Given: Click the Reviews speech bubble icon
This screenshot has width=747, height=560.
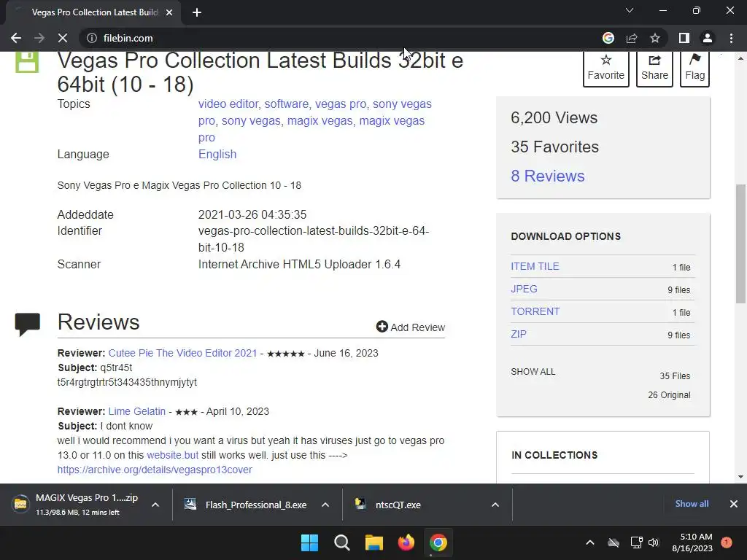Looking at the screenshot, I should coord(27,324).
